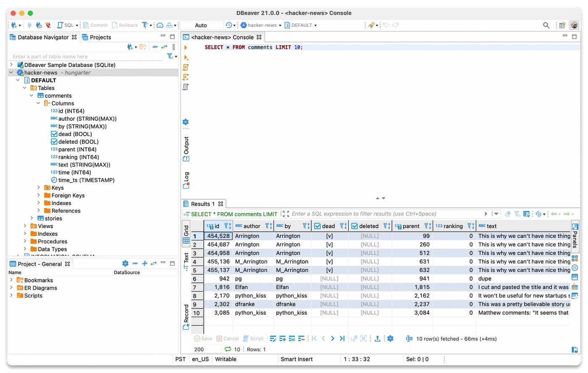This screenshot has width=588, height=373.
Task: Click dead [v] cell for row 4
Action: (x=329, y=261)
